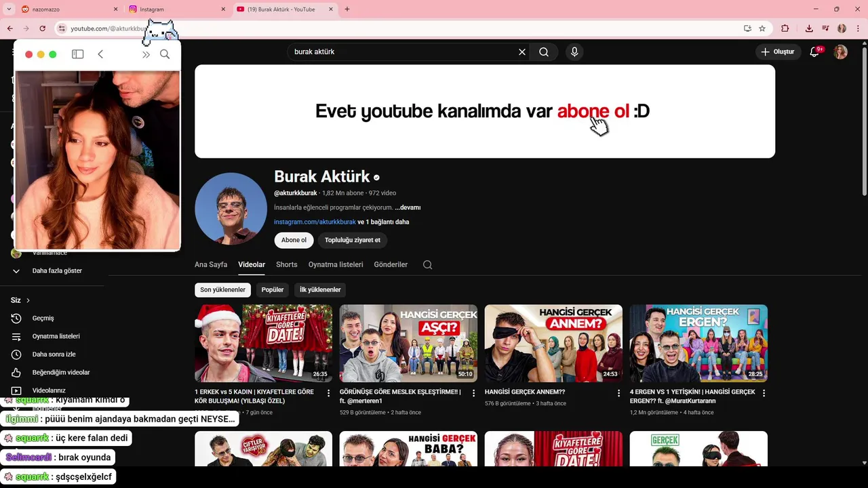Open the HANGİSİ GERÇEK ANNEM thumbnail
This screenshot has height=488, width=868.
point(553,344)
